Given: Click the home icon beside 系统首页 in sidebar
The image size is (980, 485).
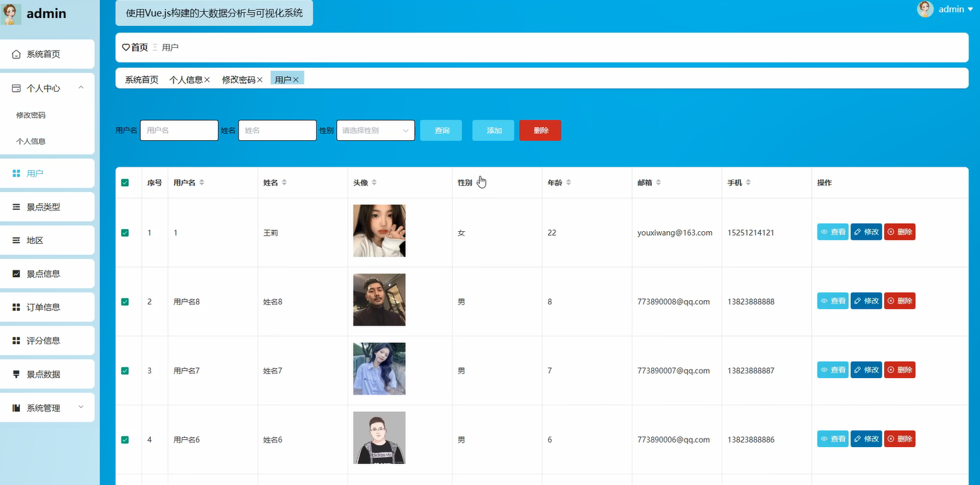Looking at the screenshot, I should pos(16,54).
